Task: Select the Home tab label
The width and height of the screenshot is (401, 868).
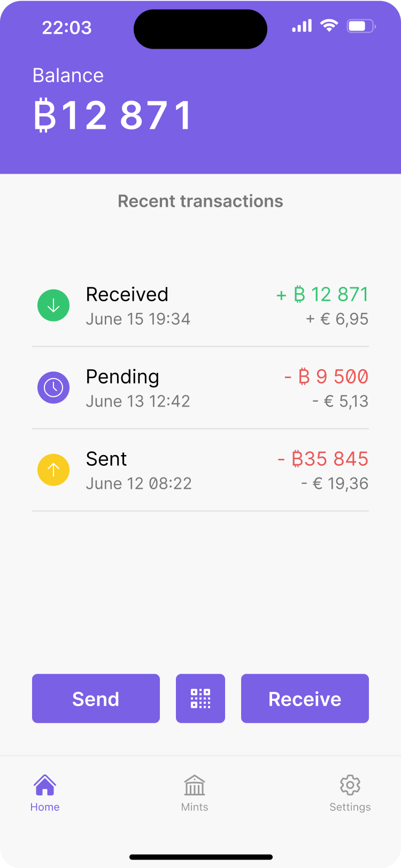Action: 45,807
